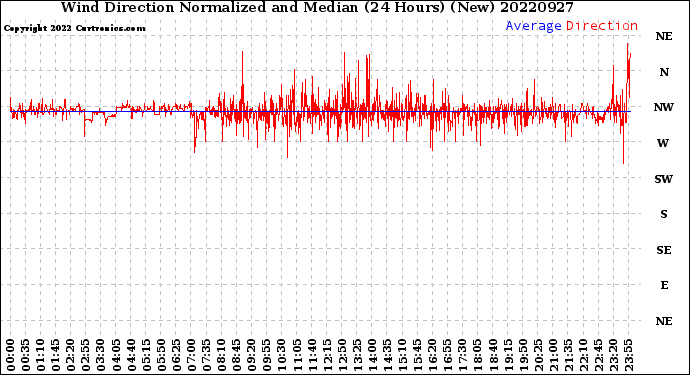Click the 12:50 time axis label
This screenshot has height=375, width=690.
click(342, 355)
